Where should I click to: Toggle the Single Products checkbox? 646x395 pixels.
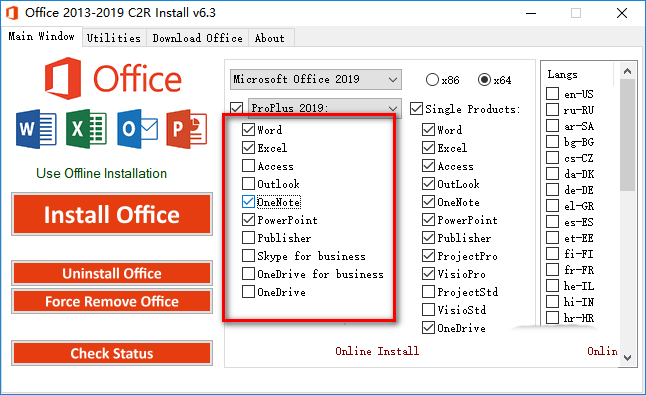point(417,109)
